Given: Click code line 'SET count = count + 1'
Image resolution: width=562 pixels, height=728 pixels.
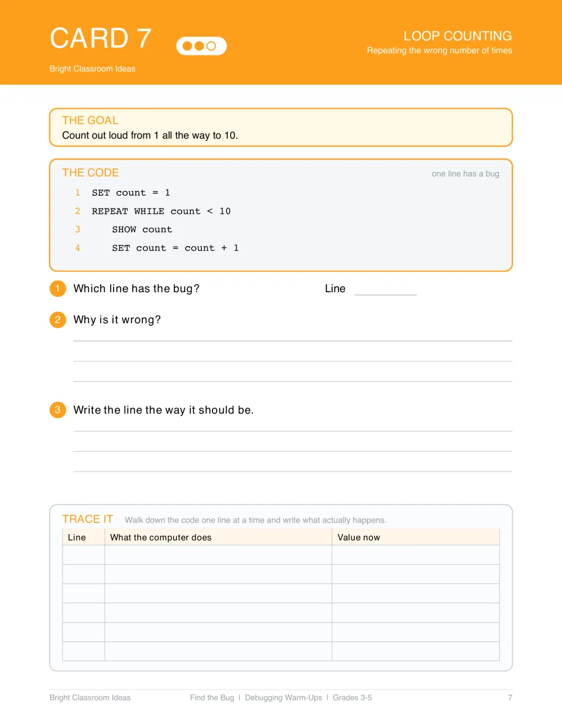Looking at the screenshot, I should tap(175, 248).
